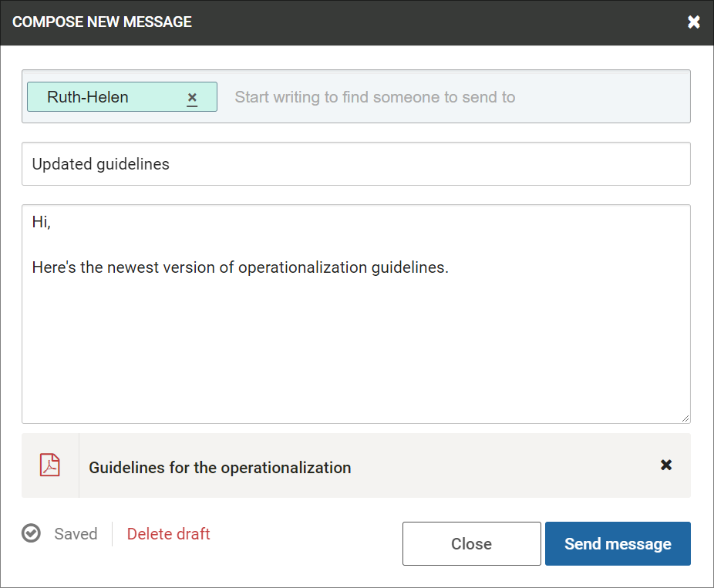Click the sentence about newest operationalization guidelines
This screenshot has height=588, width=714.
241,267
